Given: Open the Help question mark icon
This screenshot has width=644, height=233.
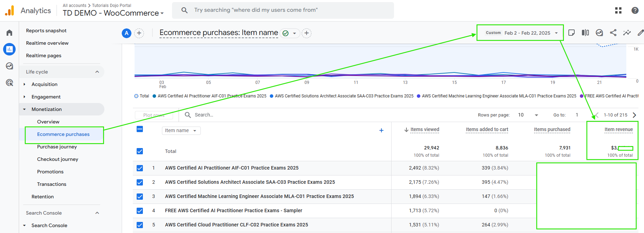Looking at the screenshot, I should (635, 10).
